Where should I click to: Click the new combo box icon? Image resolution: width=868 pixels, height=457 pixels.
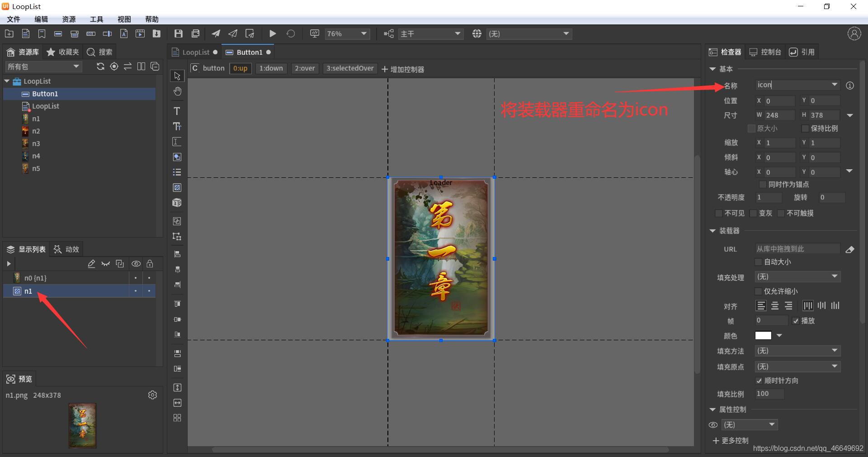click(x=75, y=34)
